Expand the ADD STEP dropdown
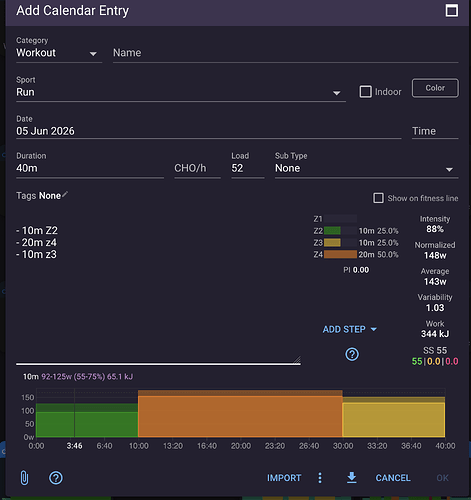The height and width of the screenshot is (500, 471). pos(350,329)
